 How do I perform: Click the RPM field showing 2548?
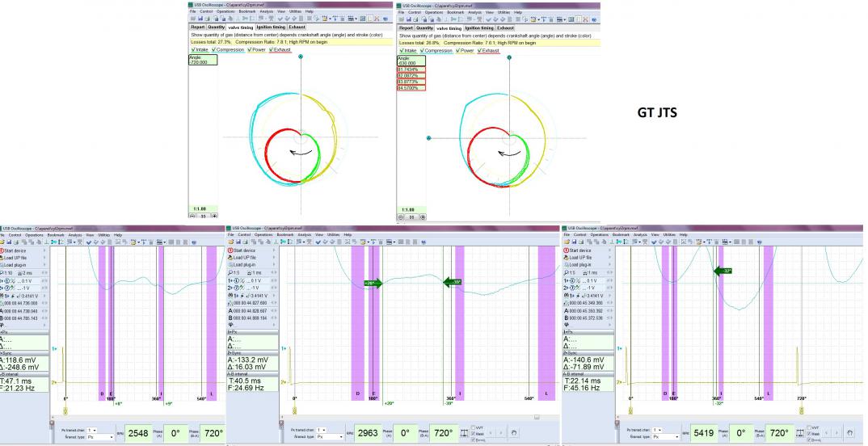pos(138,433)
